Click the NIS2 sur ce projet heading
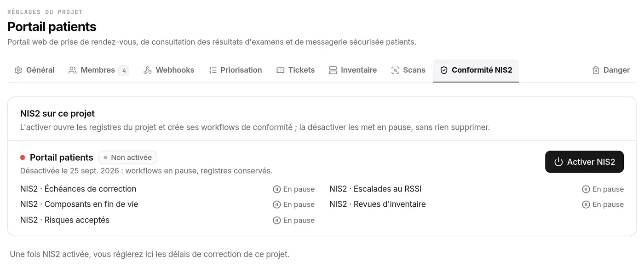The image size is (644, 268). [x=57, y=114]
